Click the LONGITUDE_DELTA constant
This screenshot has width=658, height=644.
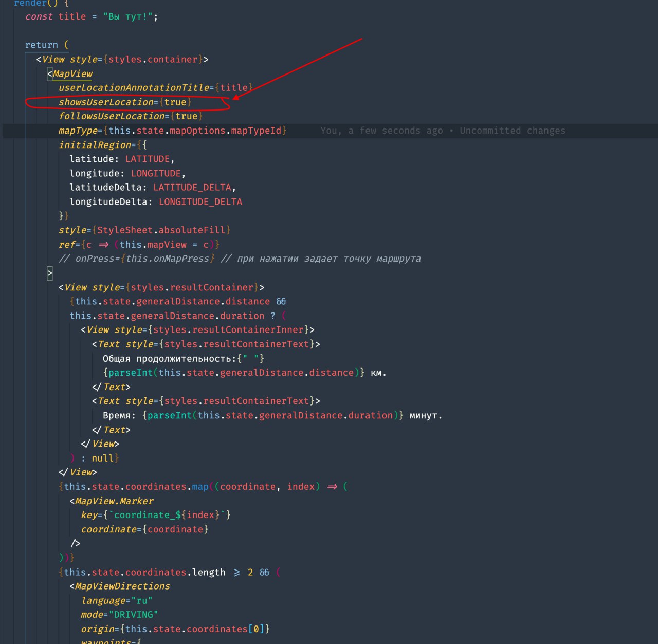point(200,201)
